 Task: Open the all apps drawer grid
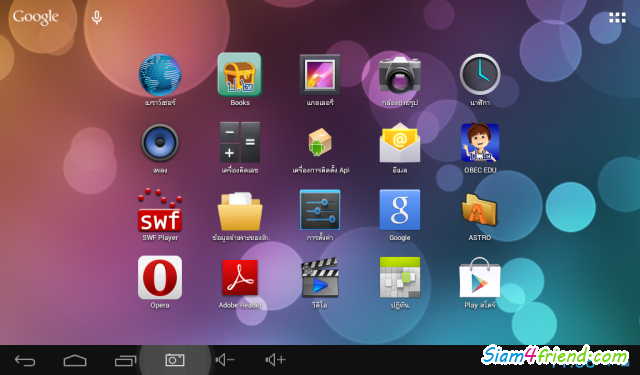617,17
